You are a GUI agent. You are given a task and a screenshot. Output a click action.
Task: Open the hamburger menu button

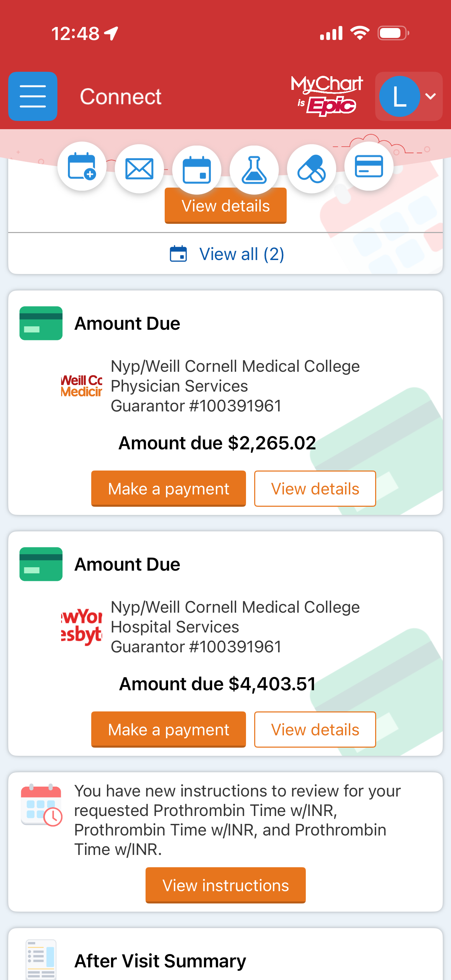(33, 96)
